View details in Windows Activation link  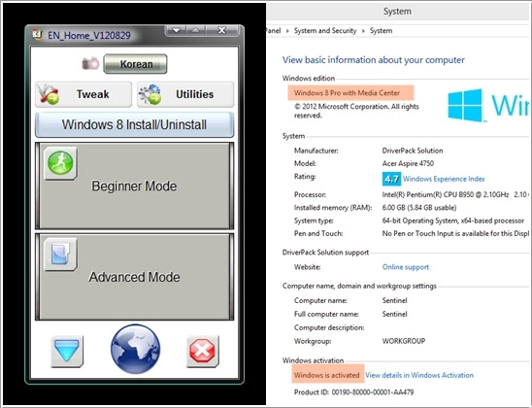(x=419, y=375)
